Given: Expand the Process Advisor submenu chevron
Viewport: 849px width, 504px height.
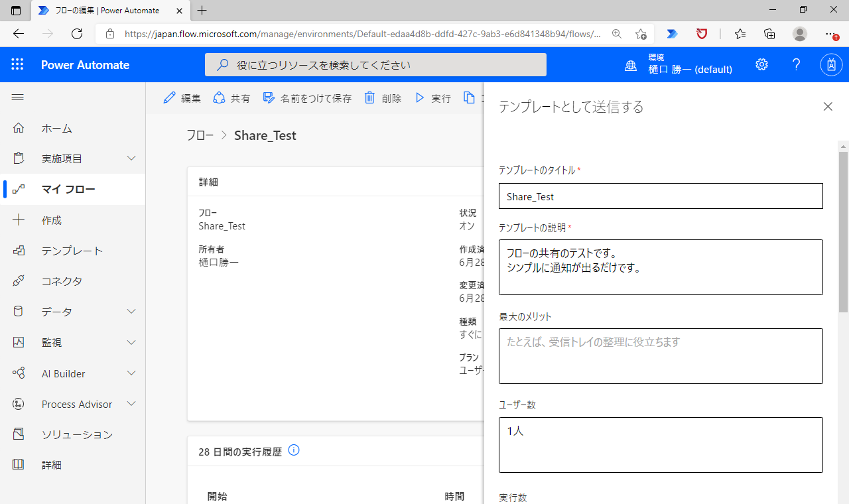Looking at the screenshot, I should tap(131, 404).
